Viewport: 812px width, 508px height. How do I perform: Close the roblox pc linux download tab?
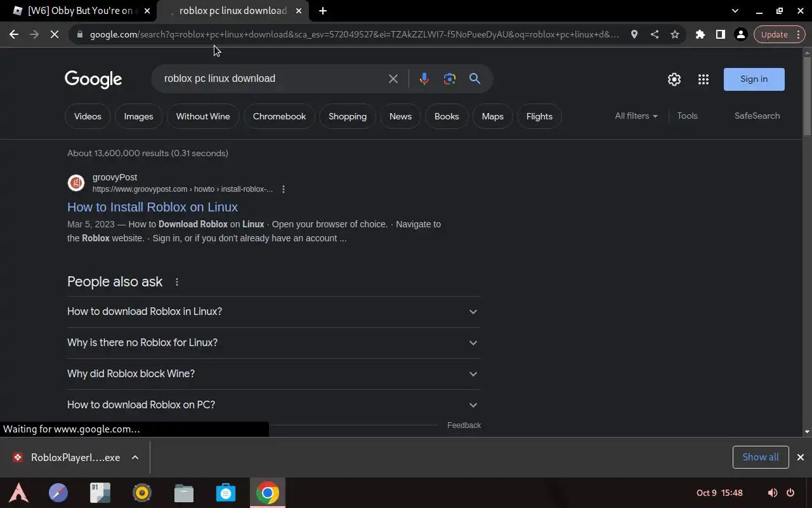[299, 11]
